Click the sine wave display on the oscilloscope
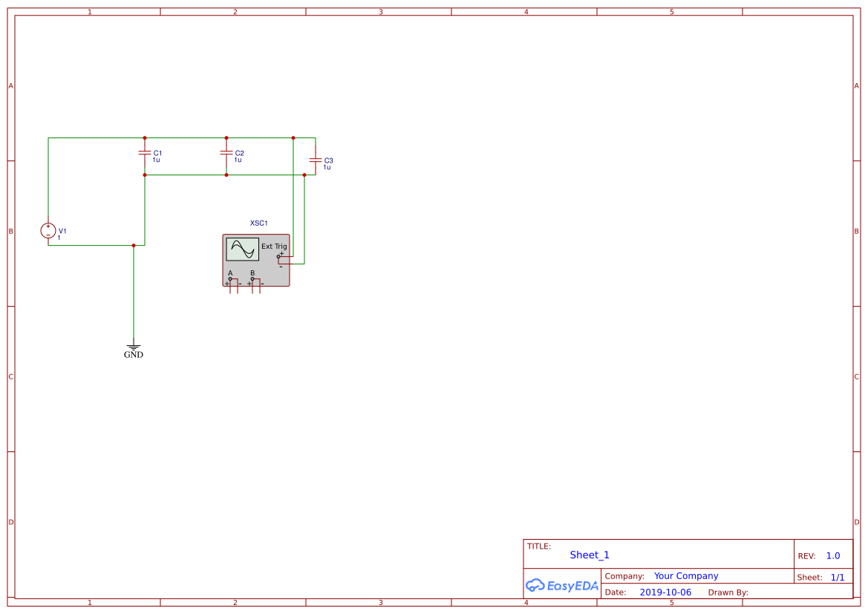 click(242, 249)
